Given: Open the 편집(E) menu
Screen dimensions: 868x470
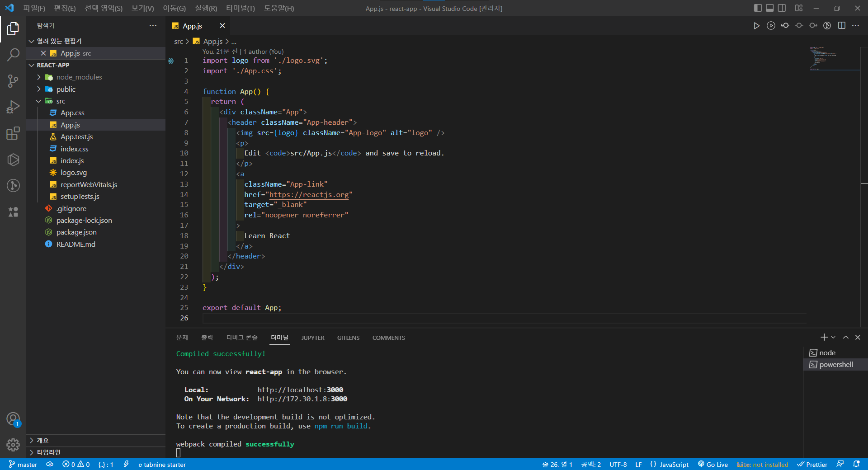Looking at the screenshot, I should [x=65, y=8].
